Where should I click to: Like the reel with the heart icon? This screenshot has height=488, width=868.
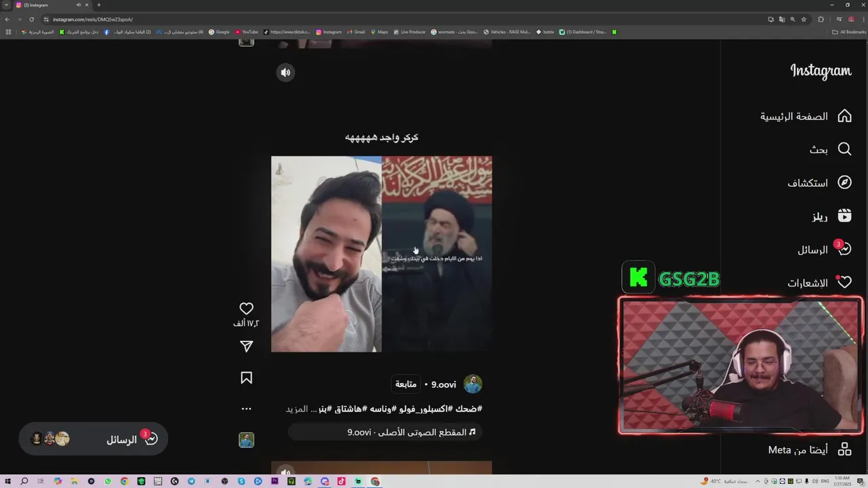coord(246,309)
